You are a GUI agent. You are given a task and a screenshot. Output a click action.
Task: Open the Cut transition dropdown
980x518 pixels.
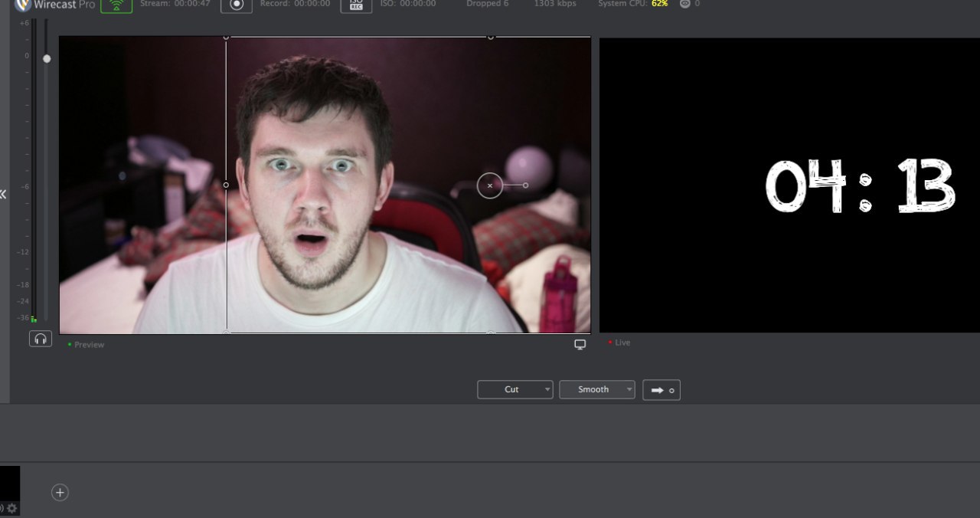tap(515, 389)
